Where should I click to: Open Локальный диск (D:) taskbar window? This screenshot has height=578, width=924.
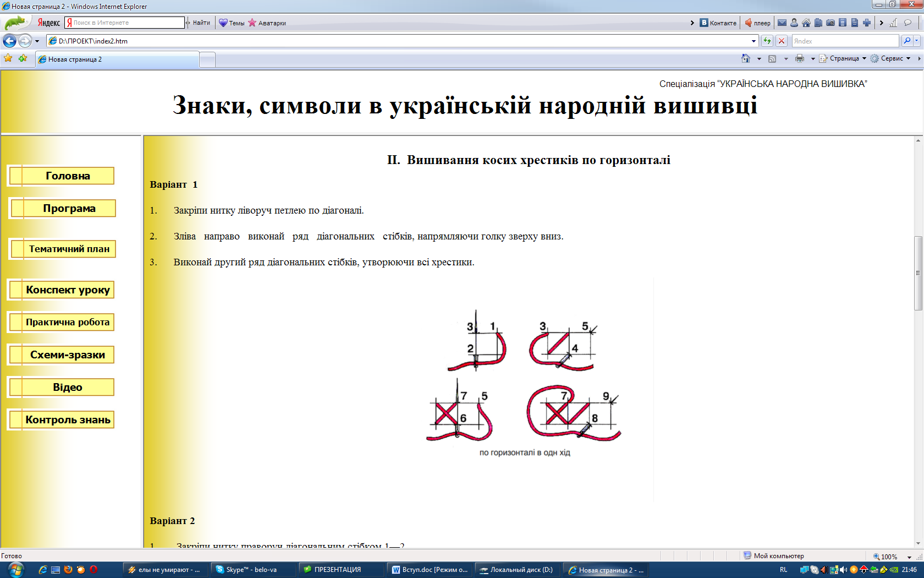(x=517, y=570)
